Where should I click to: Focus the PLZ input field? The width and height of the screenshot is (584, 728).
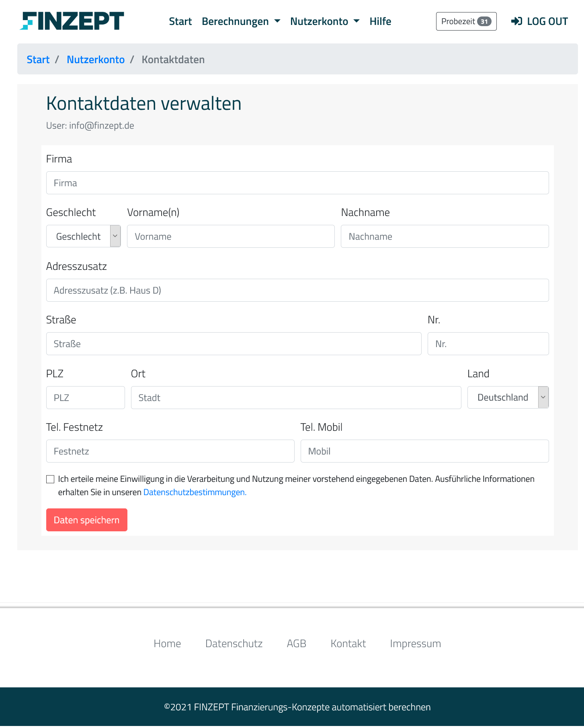[x=86, y=398]
